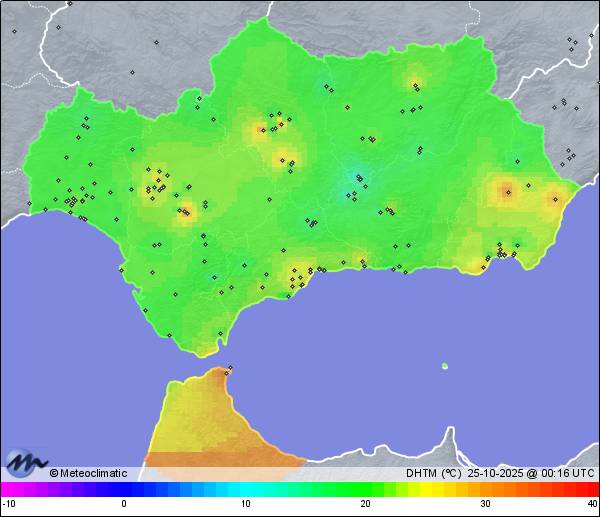Image resolution: width=600 pixels, height=517 pixels.
Task: Click the Meteoclimatic wave logo
Action: coord(27,463)
